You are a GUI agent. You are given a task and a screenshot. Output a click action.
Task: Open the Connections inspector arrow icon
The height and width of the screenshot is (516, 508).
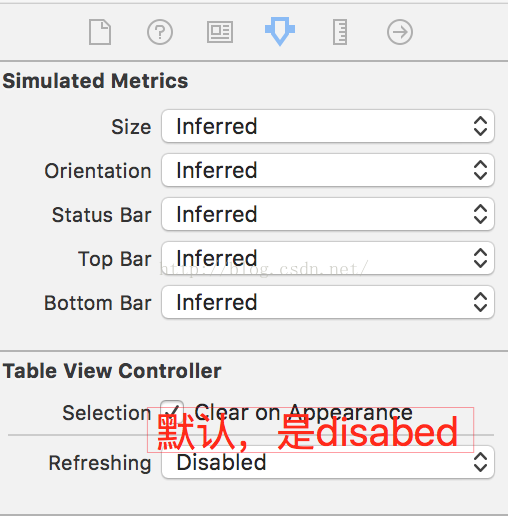pos(400,32)
